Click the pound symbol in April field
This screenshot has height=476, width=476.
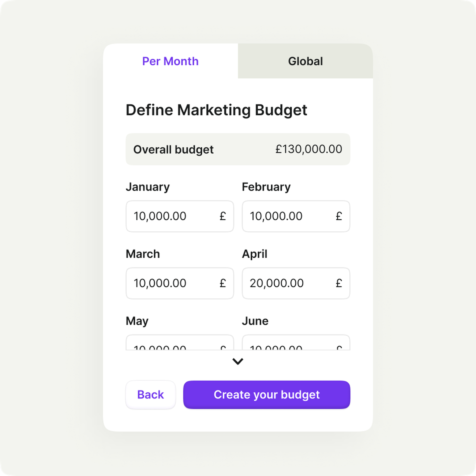tap(339, 283)
